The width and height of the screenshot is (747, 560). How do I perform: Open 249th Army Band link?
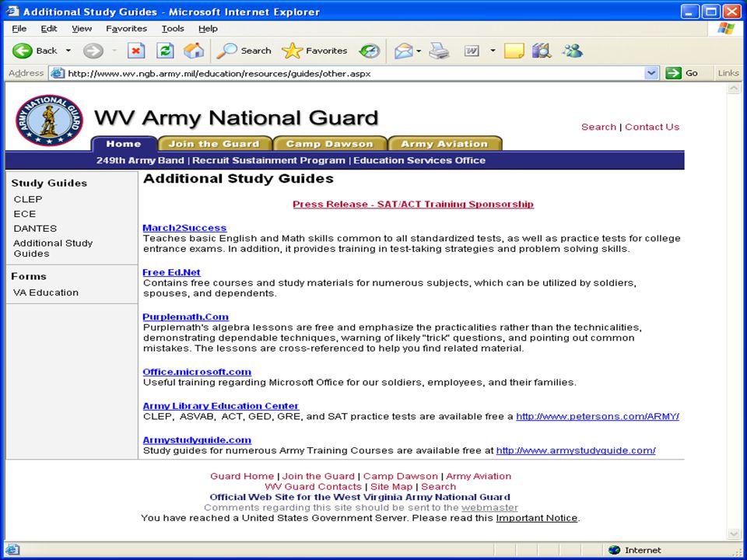coord(140,160)
